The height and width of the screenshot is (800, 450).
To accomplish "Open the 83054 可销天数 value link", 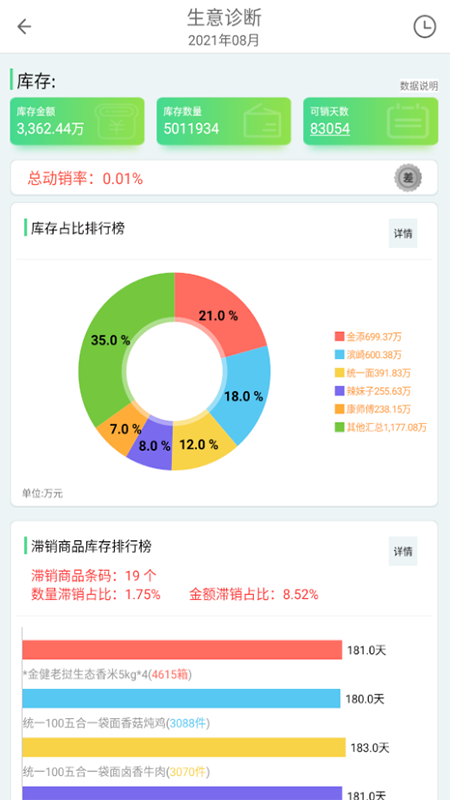I will coord(330,129).
